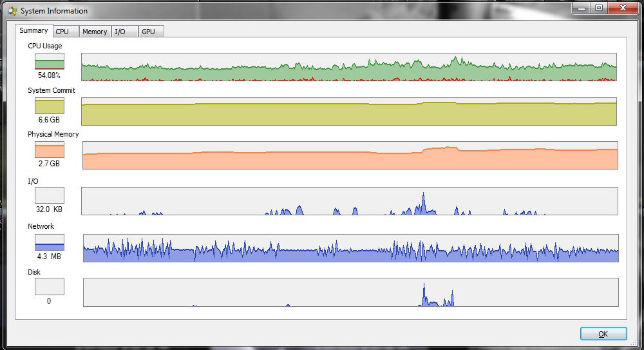Click the CPU Usage mini gauge
The image size is (644, 350).
50,61
